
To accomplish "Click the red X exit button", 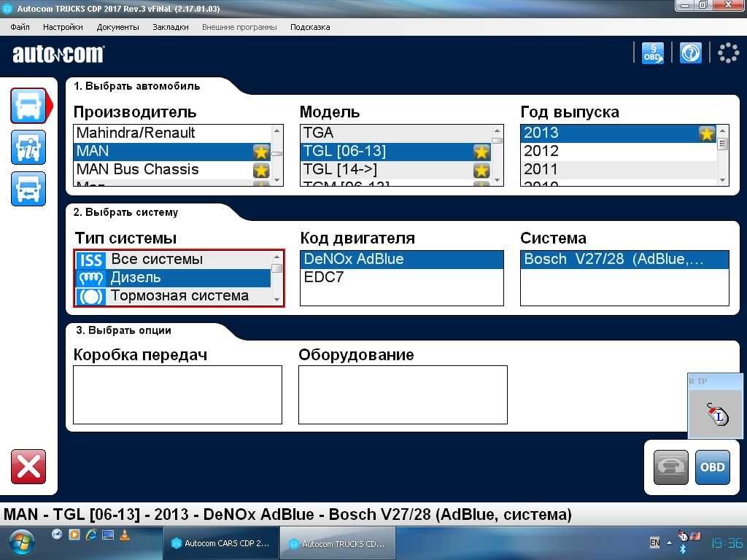I will click(x=28, y=466).
